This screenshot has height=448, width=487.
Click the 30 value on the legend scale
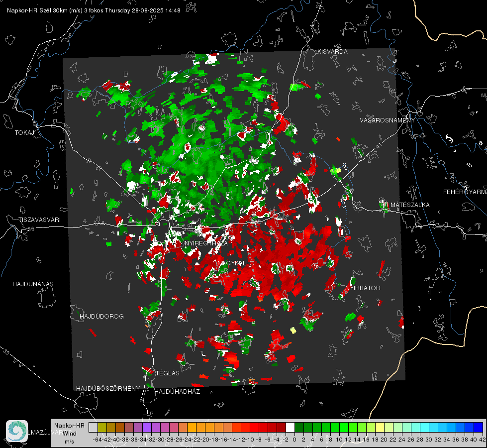point(429,440)
